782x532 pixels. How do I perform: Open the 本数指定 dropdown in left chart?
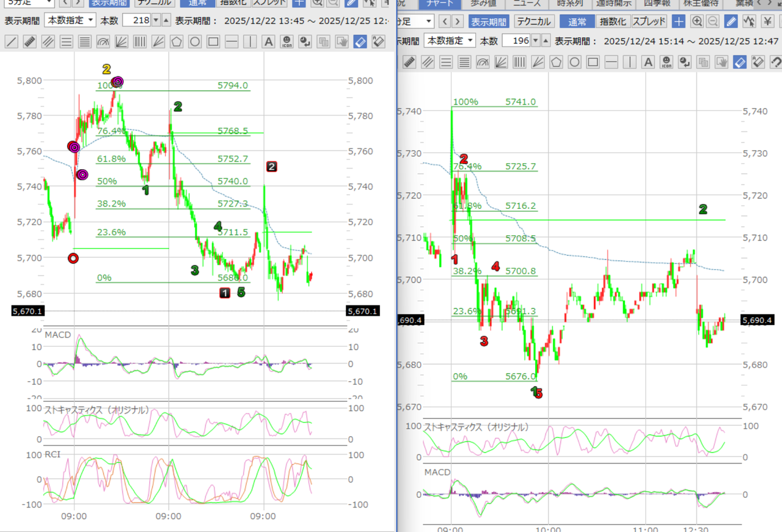click(70, 20)
